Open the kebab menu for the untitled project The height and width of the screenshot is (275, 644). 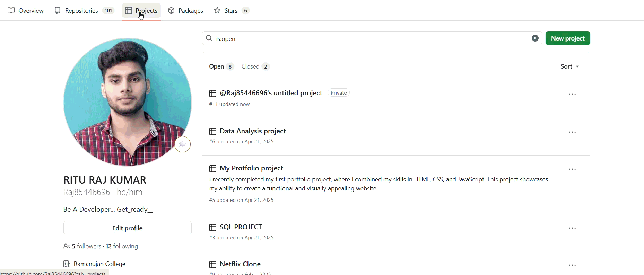(x=572, y=94)
